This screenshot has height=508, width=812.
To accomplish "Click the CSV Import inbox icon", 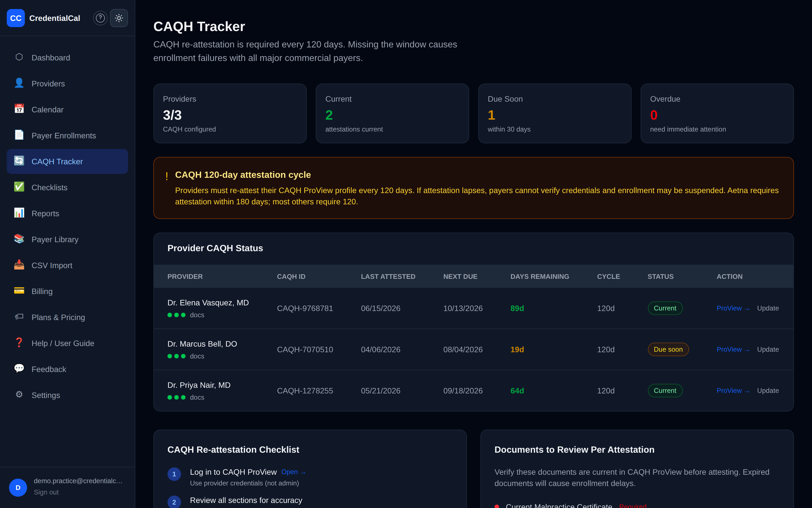I will point(19,265).
